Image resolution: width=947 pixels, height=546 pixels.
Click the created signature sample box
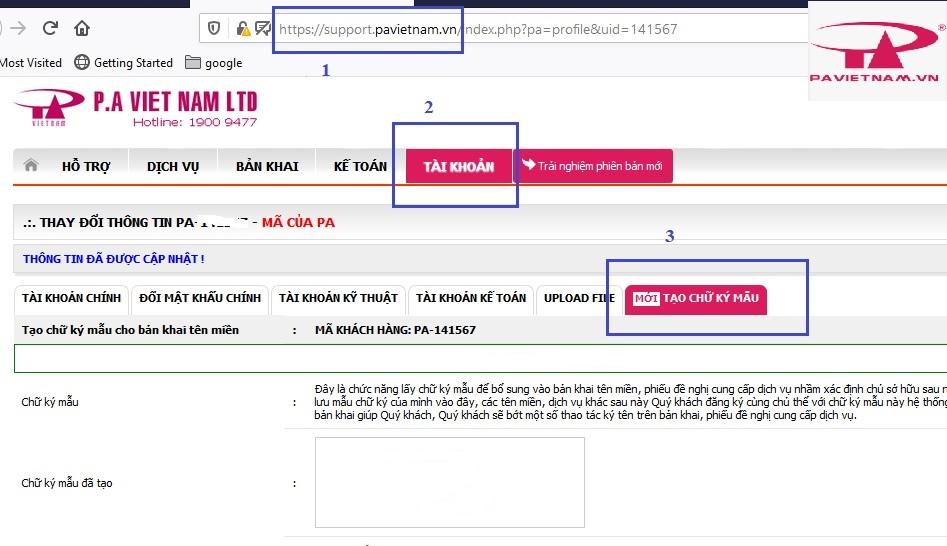(449, 482)
